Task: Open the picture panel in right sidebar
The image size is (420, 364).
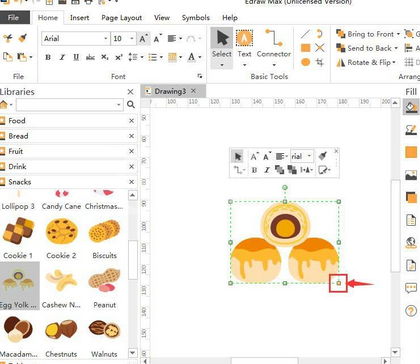Action: pyautogui.click(x=411, y=175)
